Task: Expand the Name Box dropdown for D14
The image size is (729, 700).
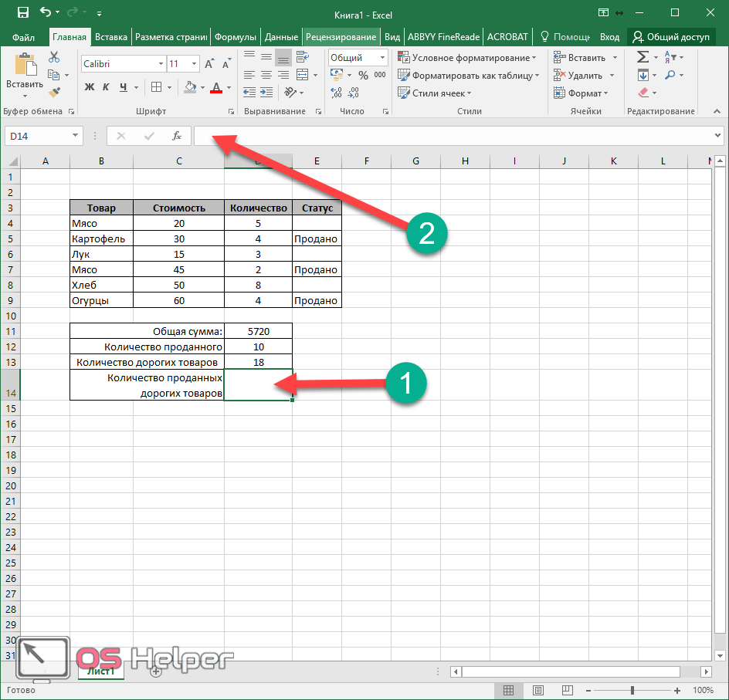Action: 75,136
